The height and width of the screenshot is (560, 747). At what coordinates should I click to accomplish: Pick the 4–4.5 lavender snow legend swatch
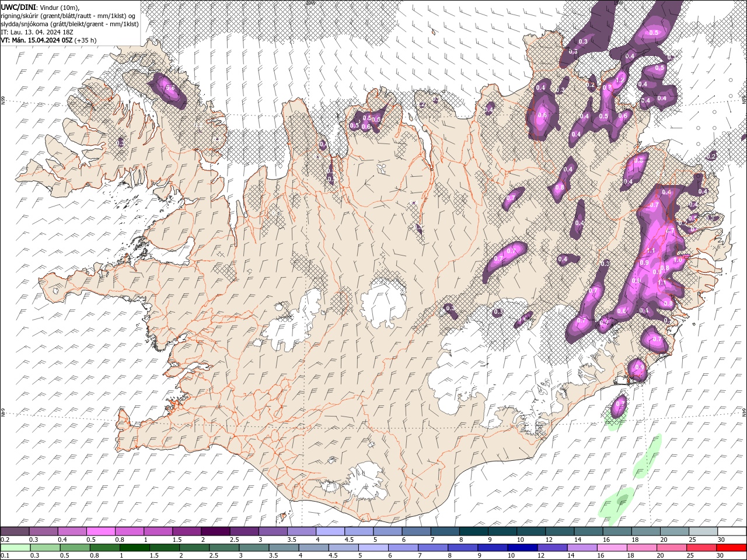point(330,531)
